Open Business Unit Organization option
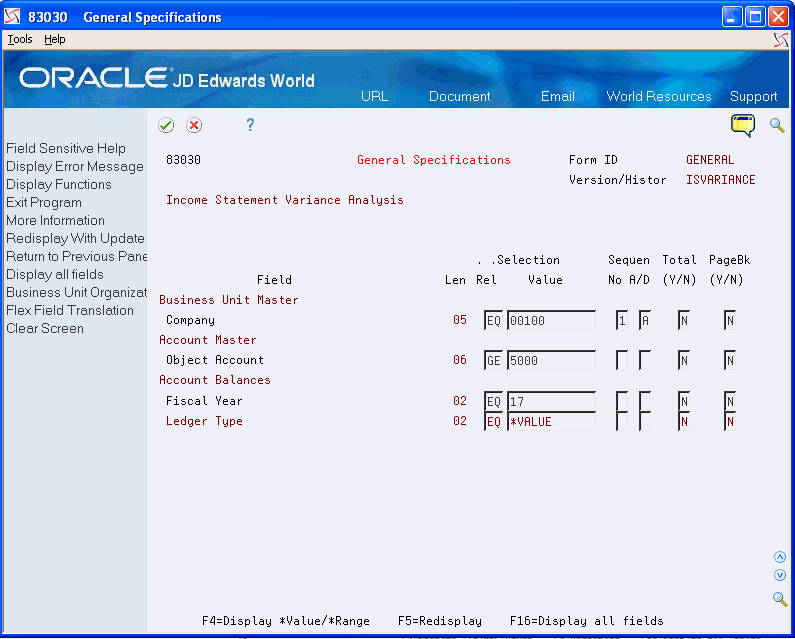This screenshot has width=795, height=639. 76,293
